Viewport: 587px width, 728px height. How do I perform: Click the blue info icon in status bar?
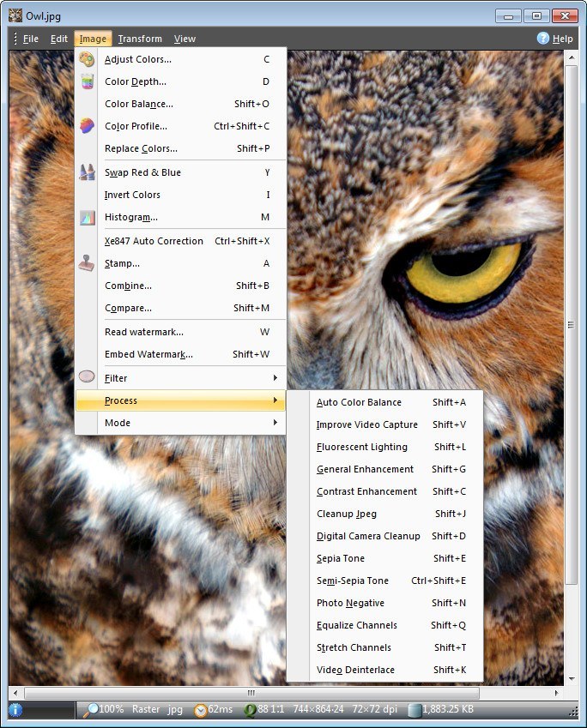15,710
